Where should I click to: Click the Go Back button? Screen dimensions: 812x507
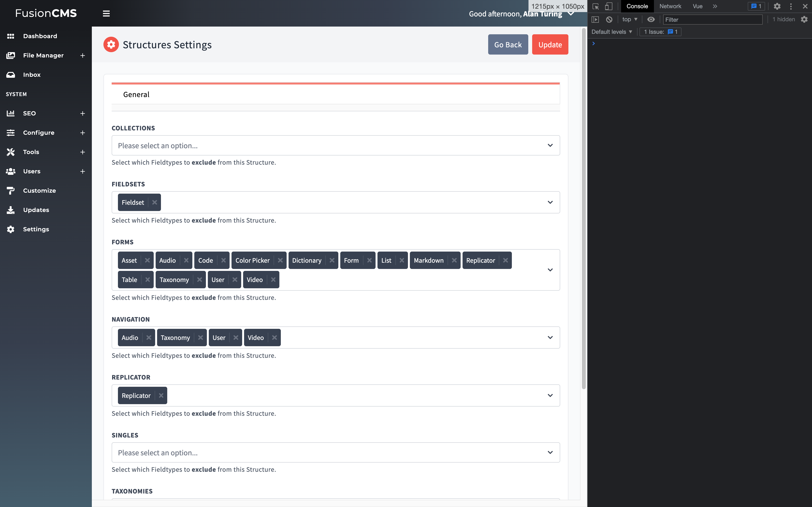[508, 44]
